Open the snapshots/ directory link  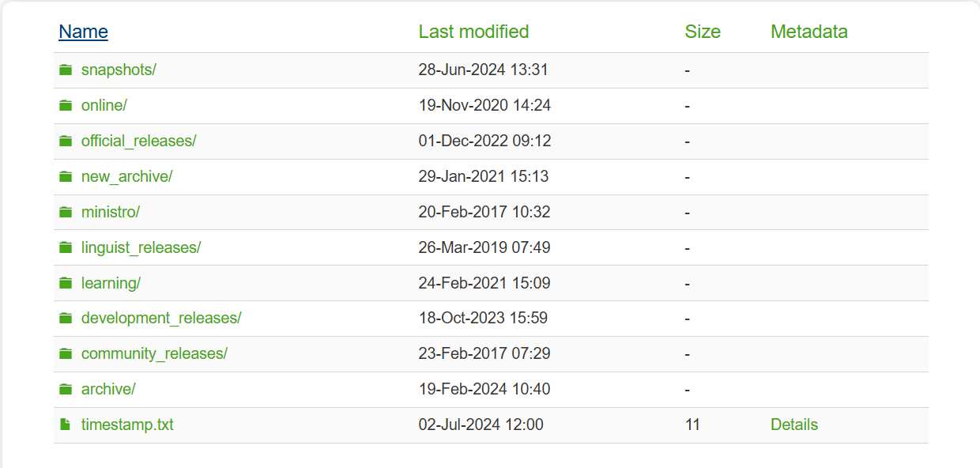coord(119,70)
